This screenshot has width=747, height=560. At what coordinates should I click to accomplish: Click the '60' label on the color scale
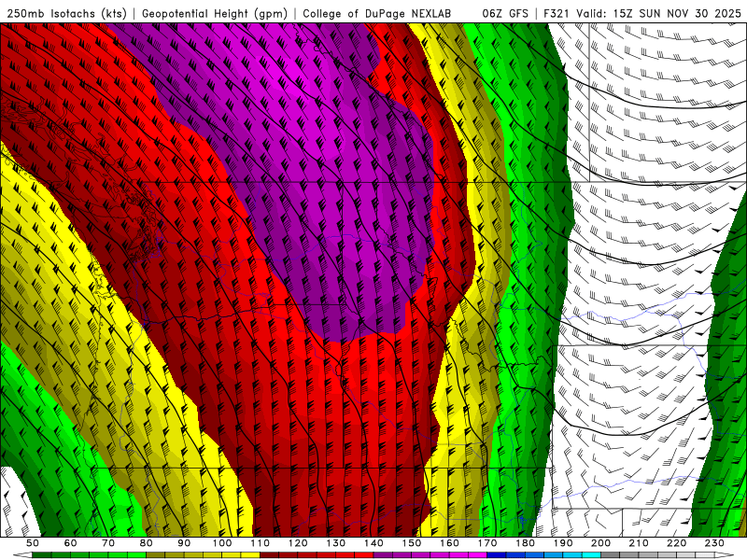tap(71, 543)
